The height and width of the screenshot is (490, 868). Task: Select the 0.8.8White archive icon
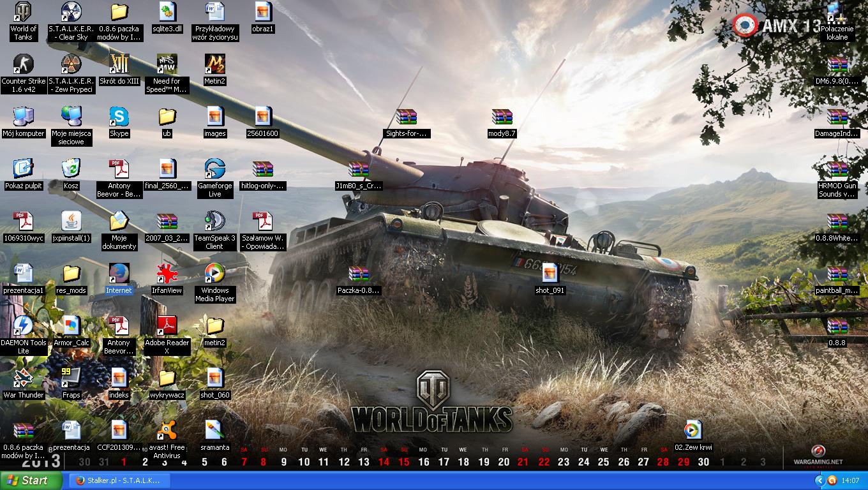coord(837,221)
